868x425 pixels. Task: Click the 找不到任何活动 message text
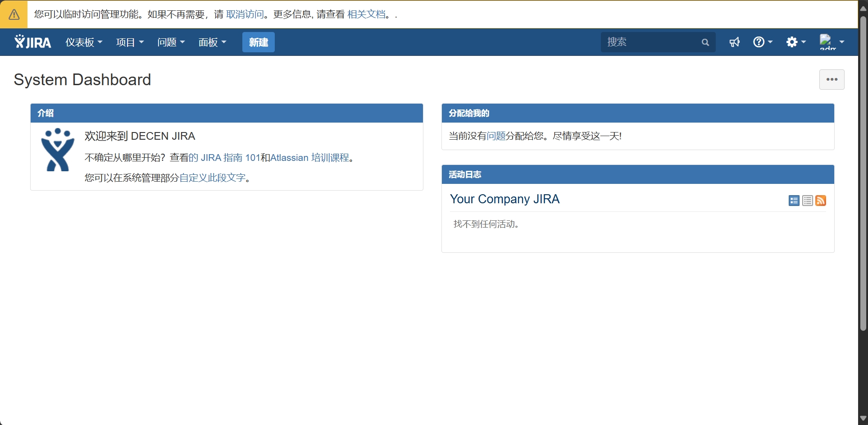pyautogui.click(x=486, y=224)
